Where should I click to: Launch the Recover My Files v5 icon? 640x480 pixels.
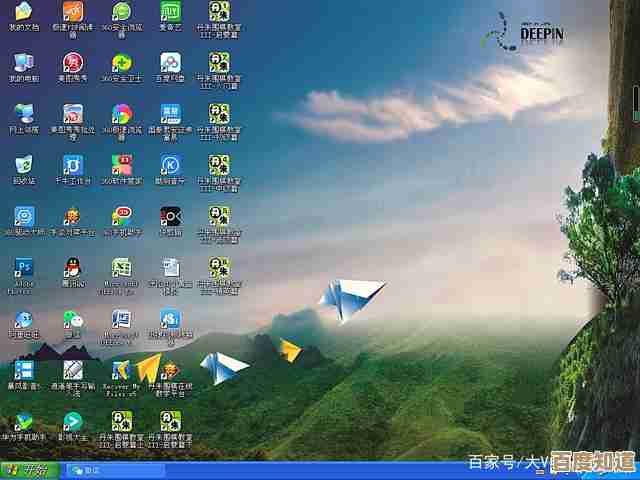(121, 370)
